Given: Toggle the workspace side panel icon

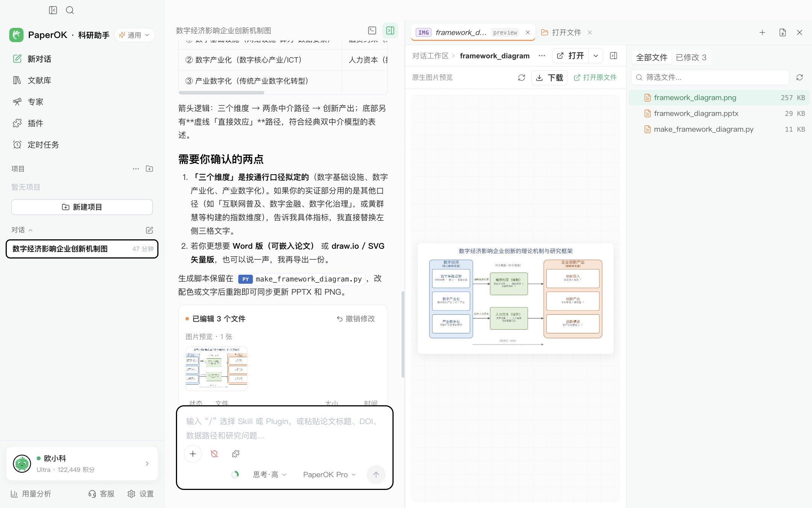Looking at the screenshot, I should click(x=390, y=30).
